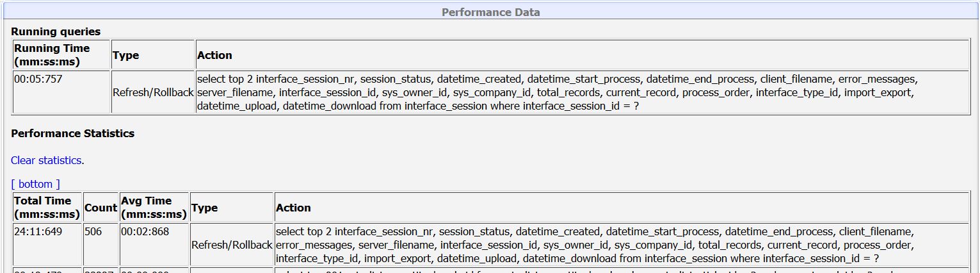The image size is (980, 273).
Task: Click the Total Time column header
Action: 47,208
